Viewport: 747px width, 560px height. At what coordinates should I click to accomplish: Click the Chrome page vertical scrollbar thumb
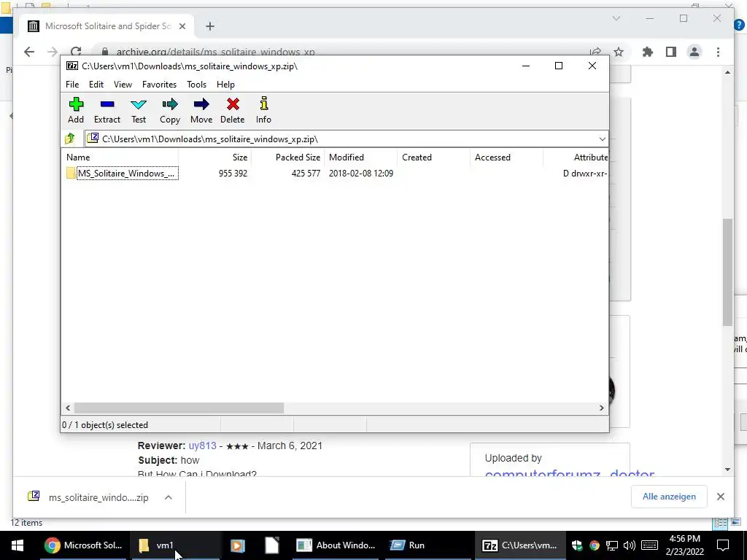click(727, 272)
